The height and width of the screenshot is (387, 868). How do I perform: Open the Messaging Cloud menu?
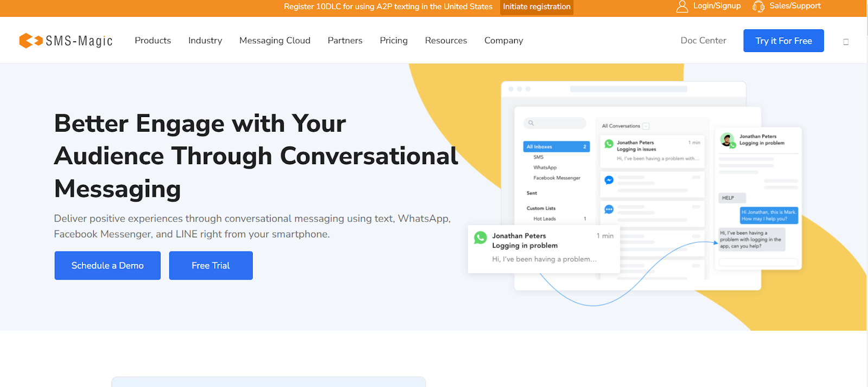[275, 41]
